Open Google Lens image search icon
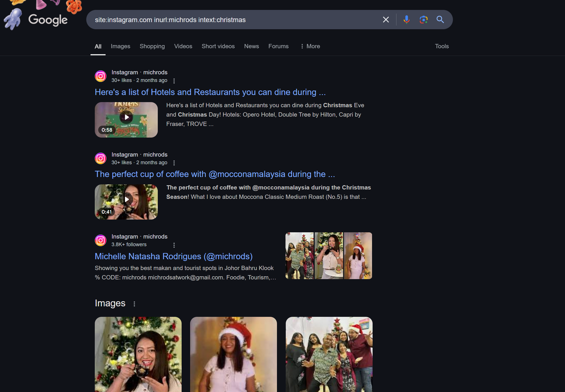 point(423,20)
